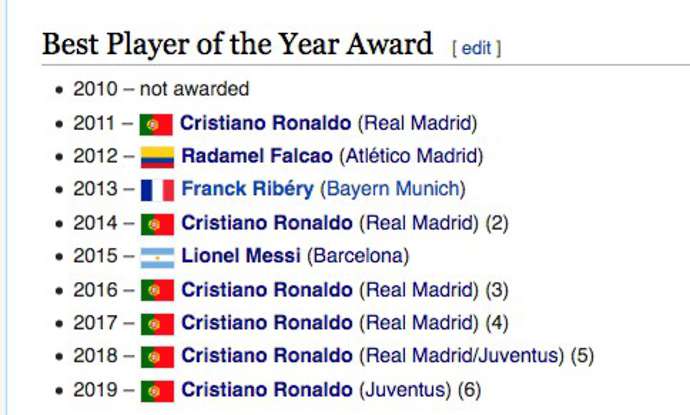Click the France flag beside Franck Ribéry
Image resolution: width=690 pixels, height=415 pixels.
tap(157, 190)
